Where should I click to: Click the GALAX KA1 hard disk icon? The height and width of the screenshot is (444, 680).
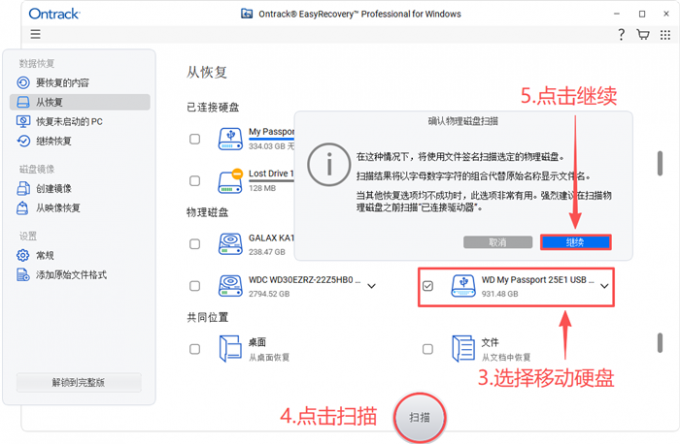click(230, 244)
